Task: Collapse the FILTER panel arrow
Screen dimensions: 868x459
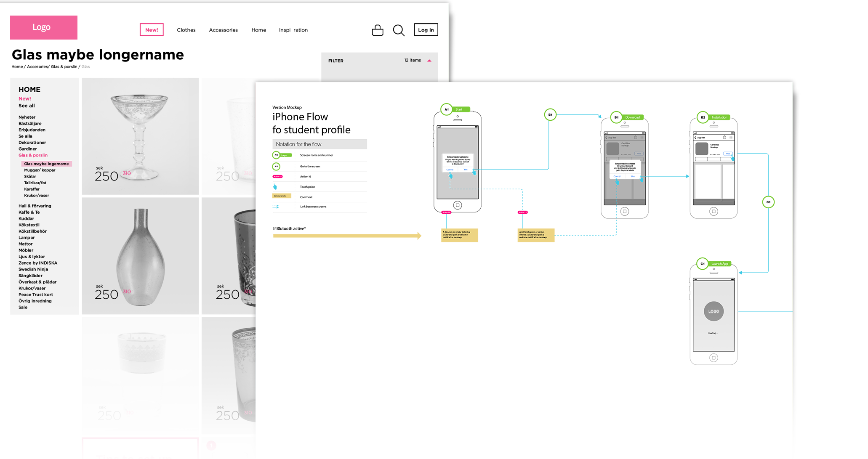Action: [429, 61]
